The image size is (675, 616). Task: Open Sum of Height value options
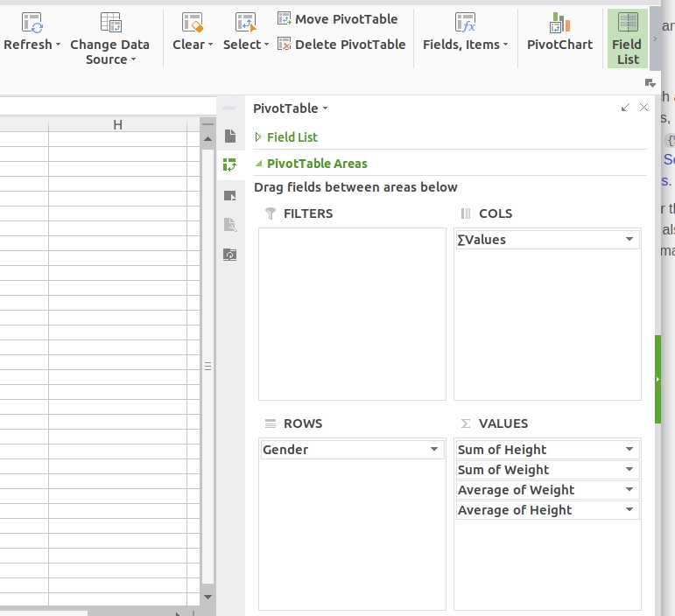tap(629, 449)
